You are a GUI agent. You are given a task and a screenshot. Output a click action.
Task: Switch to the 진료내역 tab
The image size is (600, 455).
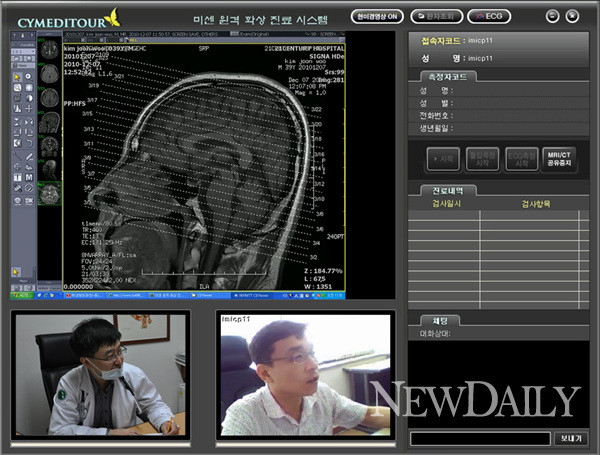[x=448, y=191]
